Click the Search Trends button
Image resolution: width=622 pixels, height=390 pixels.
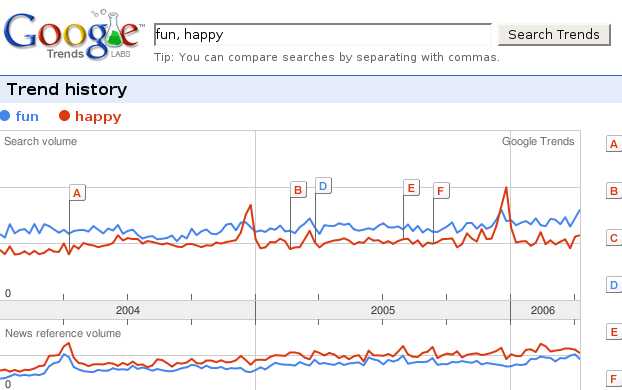click(x=554, y=35)
